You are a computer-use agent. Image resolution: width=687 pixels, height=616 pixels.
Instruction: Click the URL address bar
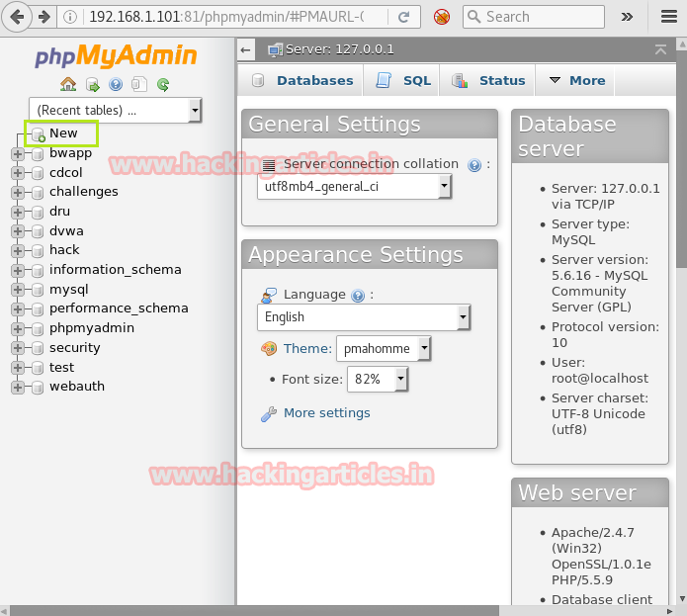pyautogui.click(x=226, y=17)
